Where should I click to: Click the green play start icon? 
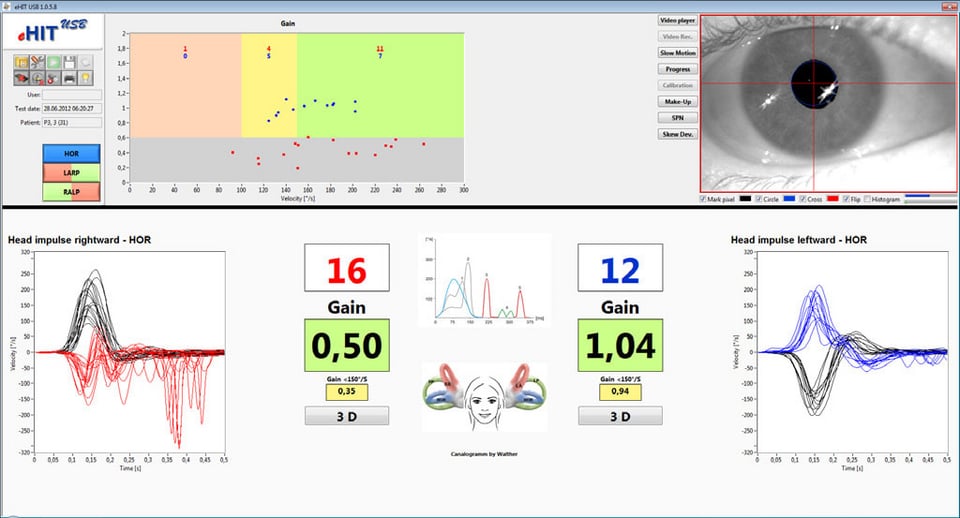(53, 62)
